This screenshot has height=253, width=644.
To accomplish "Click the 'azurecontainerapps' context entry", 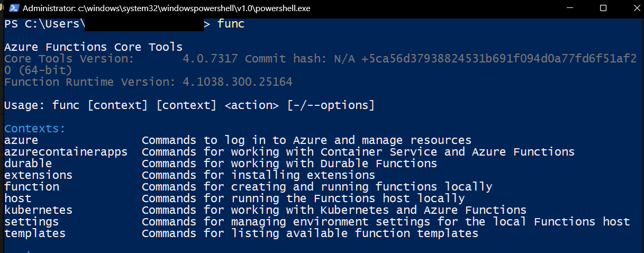I will (x=66, y=152).
